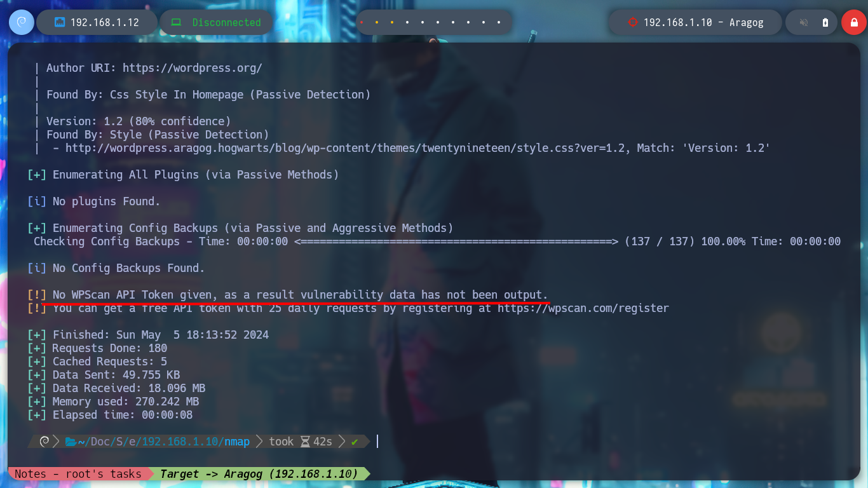Image resolution: width=868 pixels, height=488 pixels.
Task: Select the Notes - root's tasks tab
Action: 78,474
